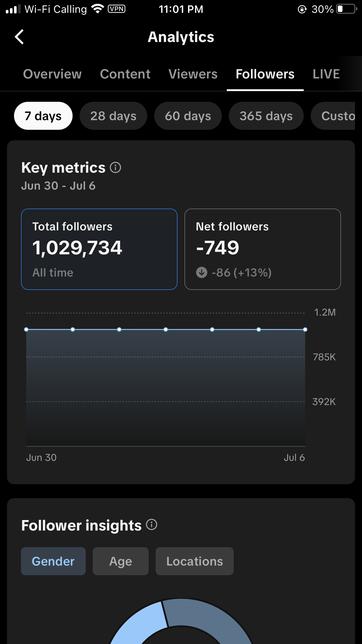
Task: Tap the battery indicator icon
Action: 346,9
